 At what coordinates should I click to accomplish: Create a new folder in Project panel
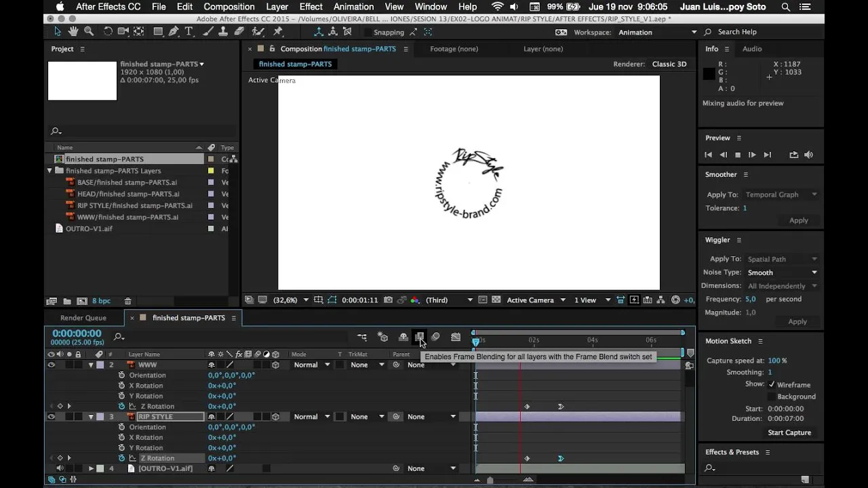pyautogui.click(x=66, y=301)
